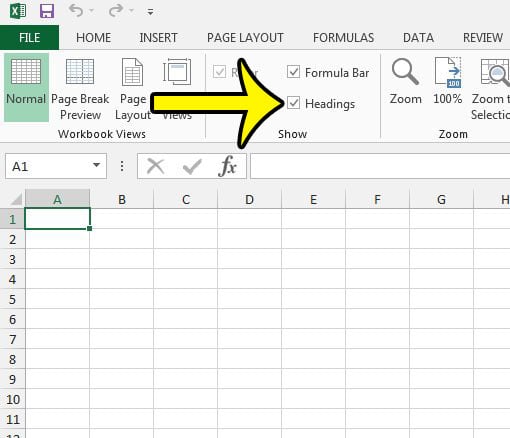Confirm the entry with the checkmark icon
Screen dimensions: 510x438
[192, 166]
